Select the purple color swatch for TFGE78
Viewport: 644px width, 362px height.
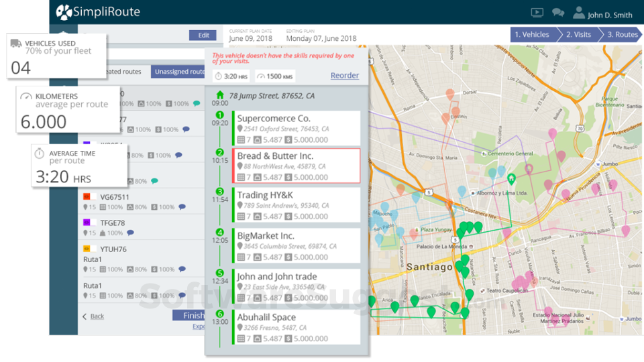pos(87,223)
